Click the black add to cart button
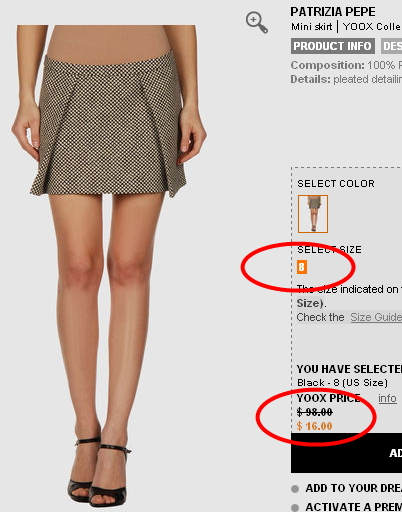Viewport: 402px width, 512px height. point(346,453)
